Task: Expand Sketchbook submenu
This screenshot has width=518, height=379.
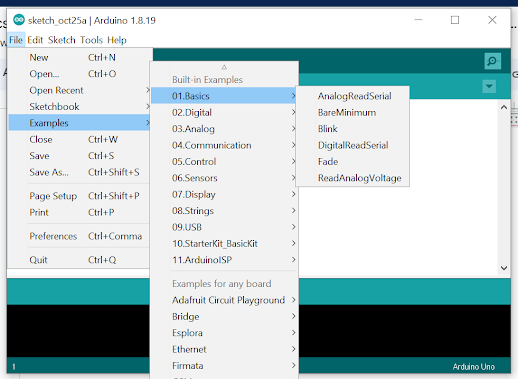Action: coord(79,106)
